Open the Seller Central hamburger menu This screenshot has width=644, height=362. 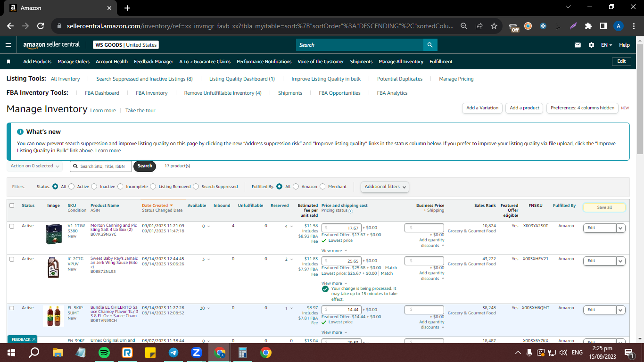8,45
